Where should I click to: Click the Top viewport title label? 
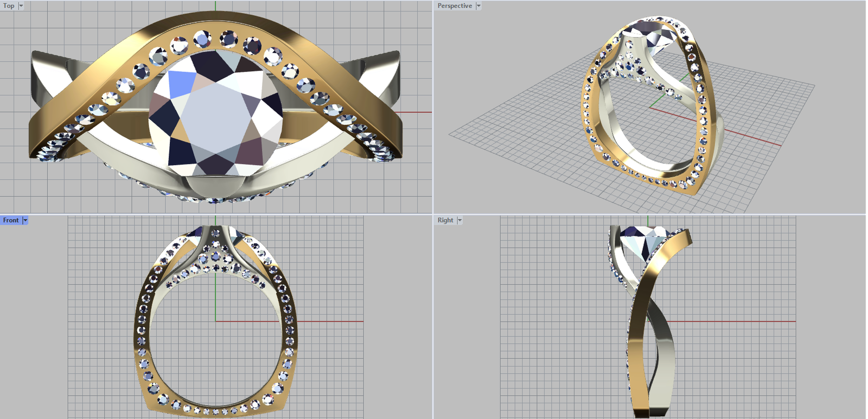pos(9,6)
